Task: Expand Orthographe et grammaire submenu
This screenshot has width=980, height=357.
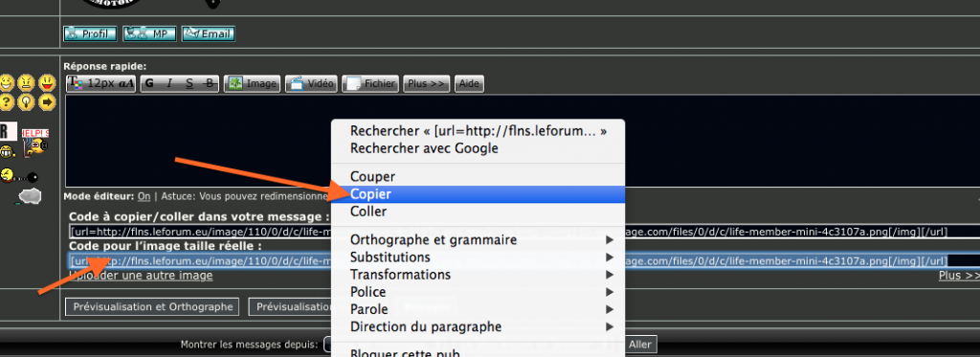Action: (x=479, y=239)
